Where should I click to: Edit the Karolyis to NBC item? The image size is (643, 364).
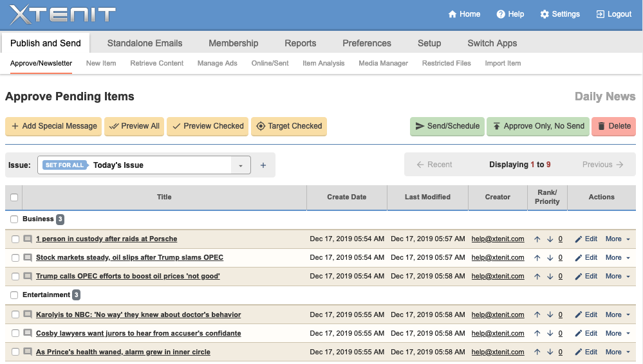(x=586, y=314)
